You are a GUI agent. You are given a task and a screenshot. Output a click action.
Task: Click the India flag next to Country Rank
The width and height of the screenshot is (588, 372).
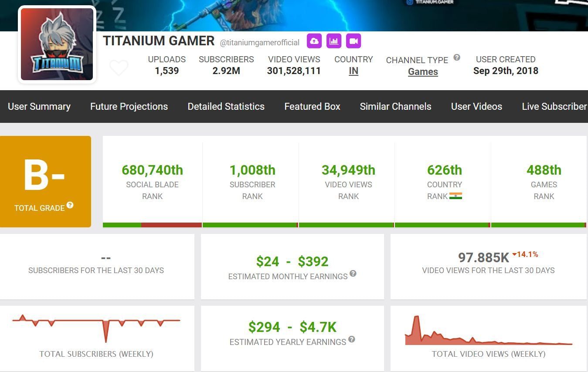(x=455, y=196)
